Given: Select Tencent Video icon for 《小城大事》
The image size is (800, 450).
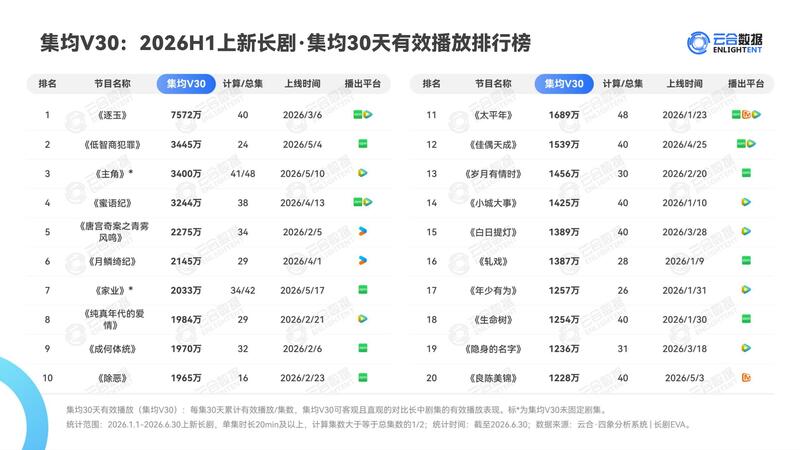Looking at the screenshot, I should (x=746, y=202).
